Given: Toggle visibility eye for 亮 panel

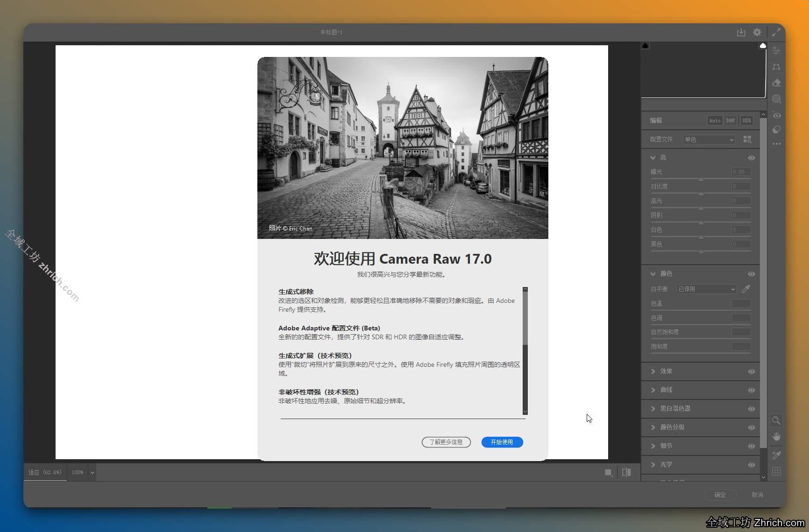Looking at the screenshot, I should coord(751,158).
